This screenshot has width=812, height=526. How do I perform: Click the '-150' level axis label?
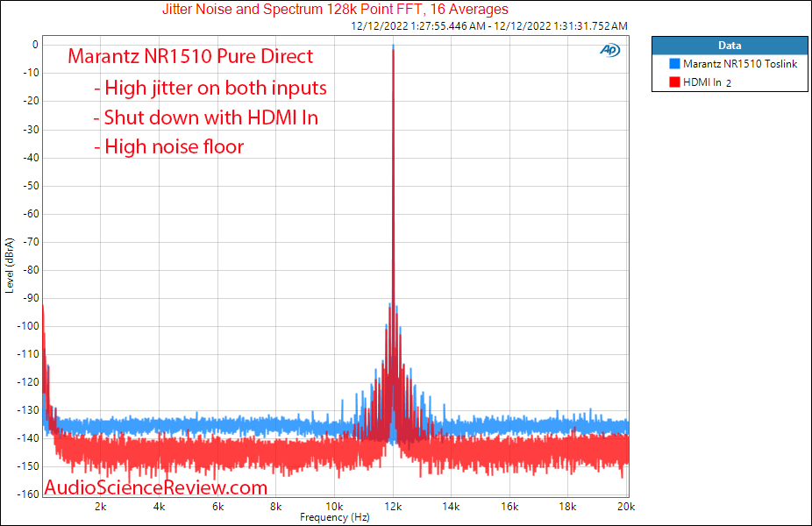(x=28, y=466)
